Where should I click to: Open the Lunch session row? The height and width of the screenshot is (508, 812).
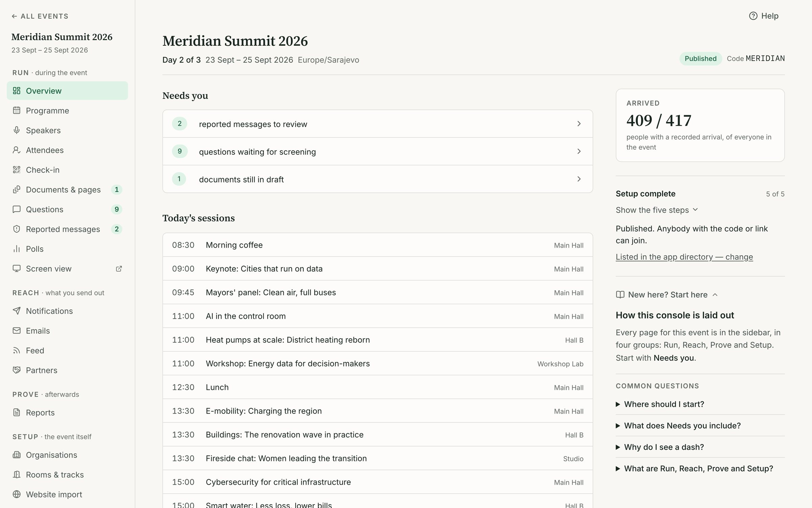[378, 387]
